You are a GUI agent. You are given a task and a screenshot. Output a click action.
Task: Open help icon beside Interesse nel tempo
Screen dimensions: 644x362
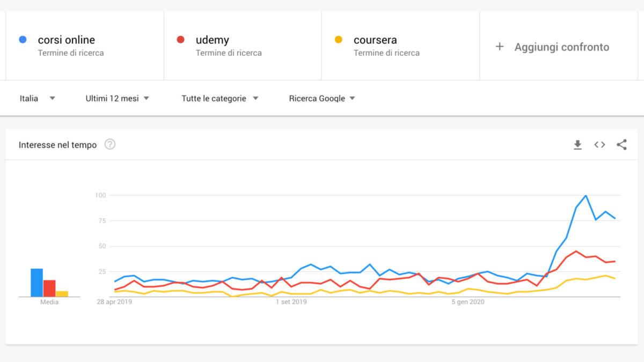[x=110, y=144]
